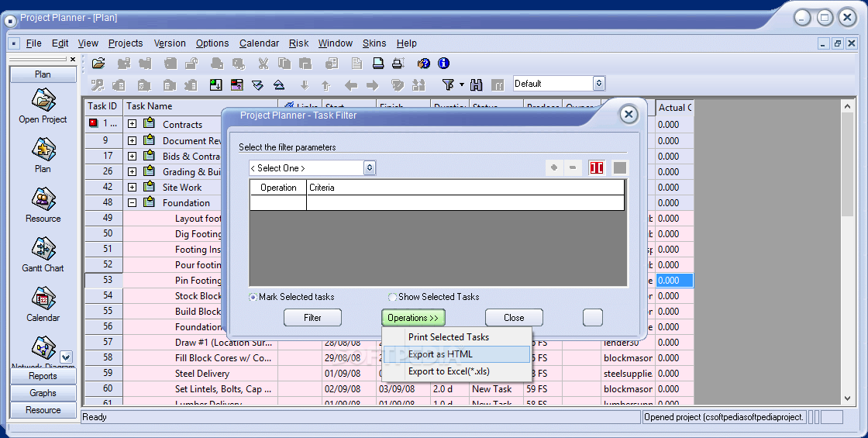Expand the Site Work task group
This screenshot has width=868, height=438.
pyautogui.click(x=132, y=187)
